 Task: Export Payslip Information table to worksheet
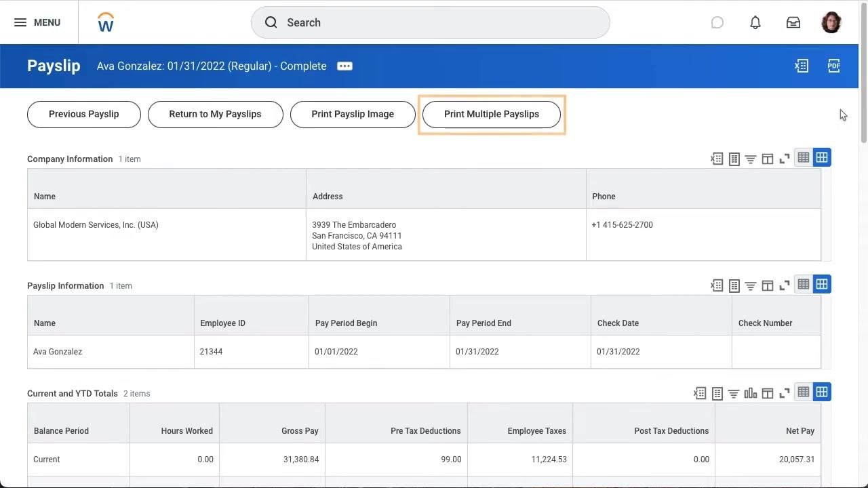[x=734, y=285]
